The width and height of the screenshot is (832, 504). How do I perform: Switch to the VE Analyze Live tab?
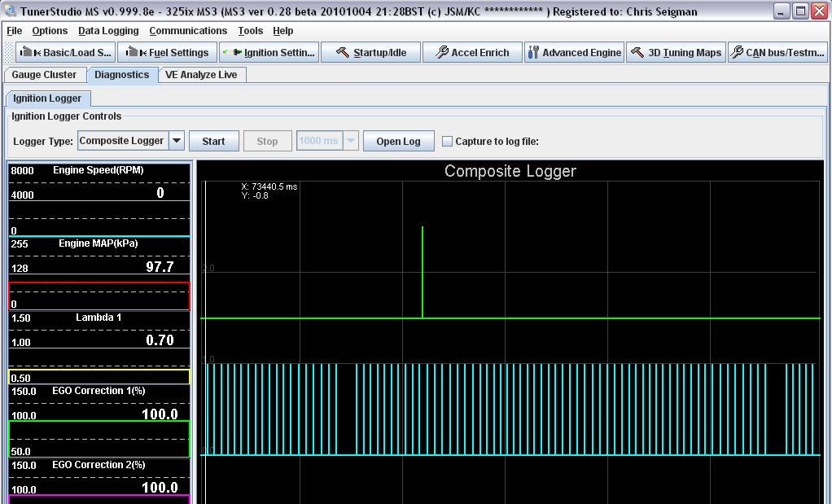[201, 75]
